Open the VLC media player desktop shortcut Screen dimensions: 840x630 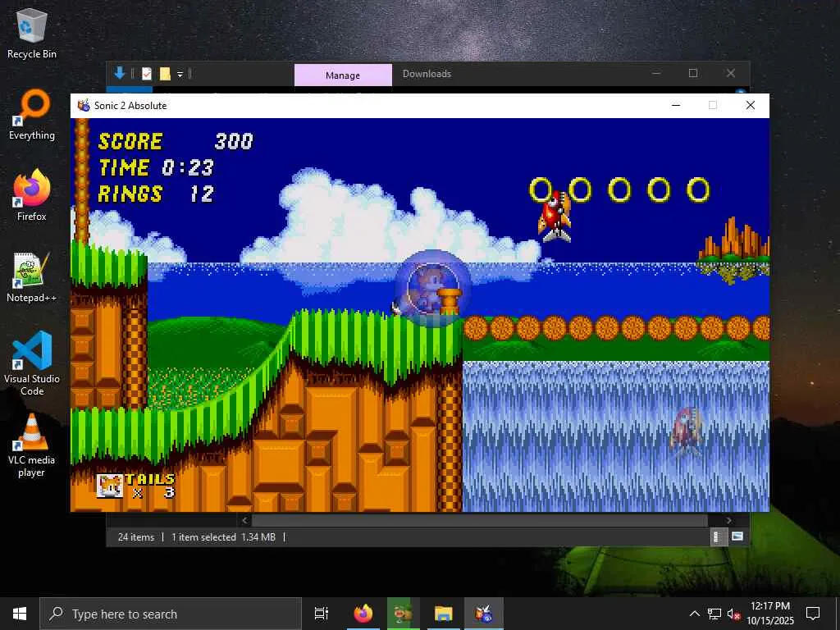click(x=31, y=445)
